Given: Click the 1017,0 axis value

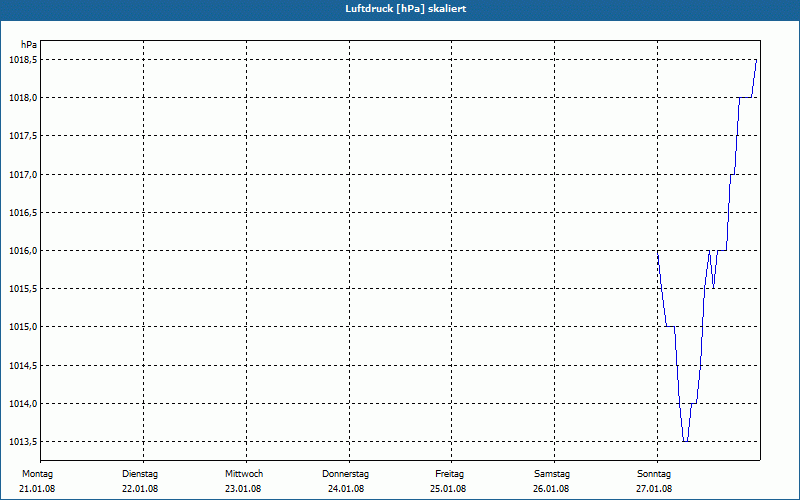Looking at the screenshot, I should [23, 174].
